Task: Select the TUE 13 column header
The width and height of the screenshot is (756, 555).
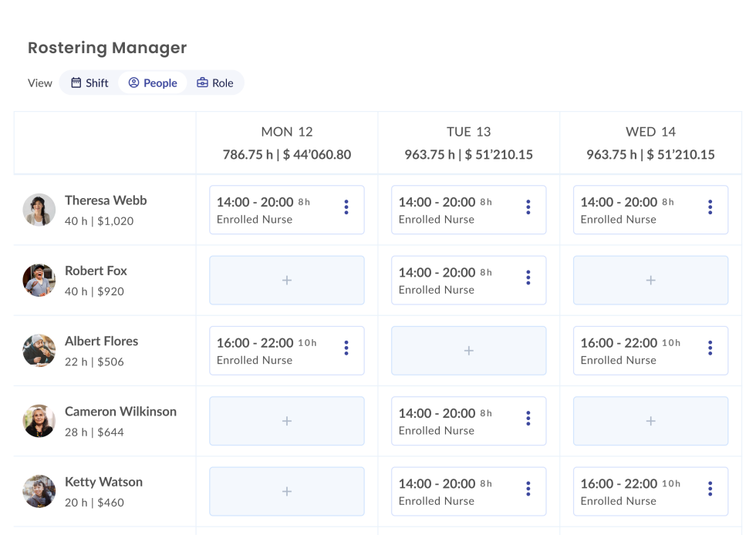Action: 468,132
